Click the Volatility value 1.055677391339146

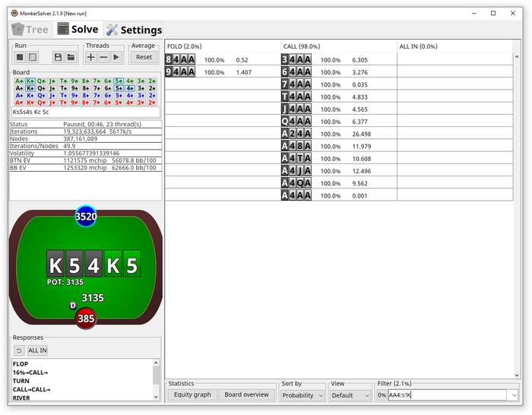91,154
